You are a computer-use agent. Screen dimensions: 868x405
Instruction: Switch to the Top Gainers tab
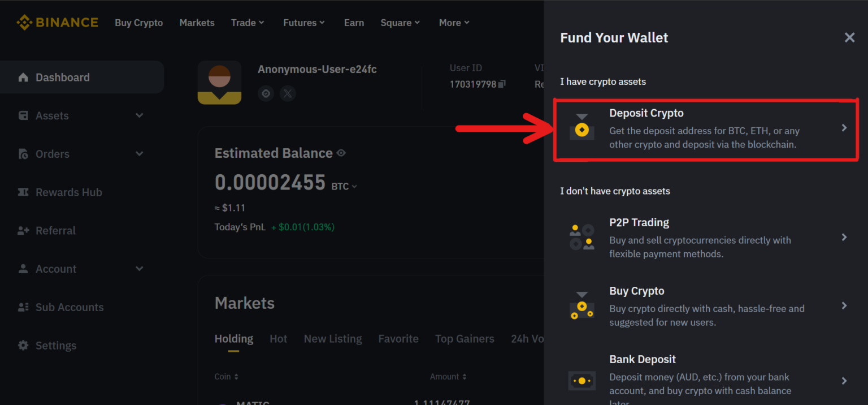[465, 338]
